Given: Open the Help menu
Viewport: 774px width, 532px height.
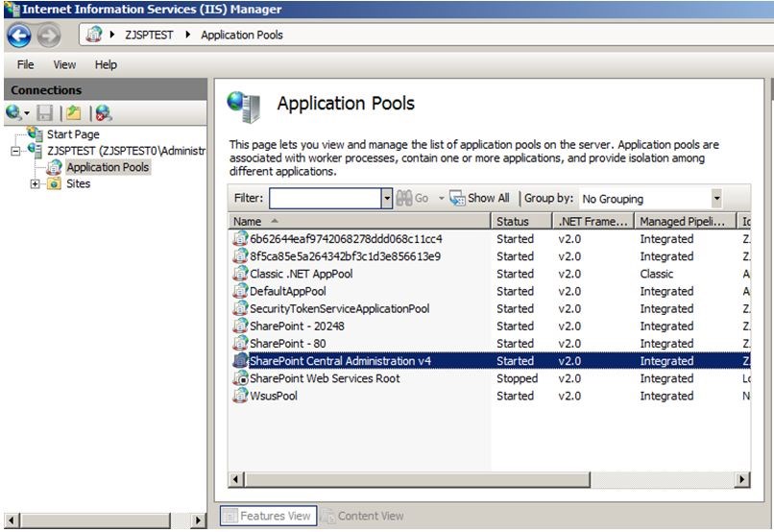Looking at the screenshot, I should point(106,64).
